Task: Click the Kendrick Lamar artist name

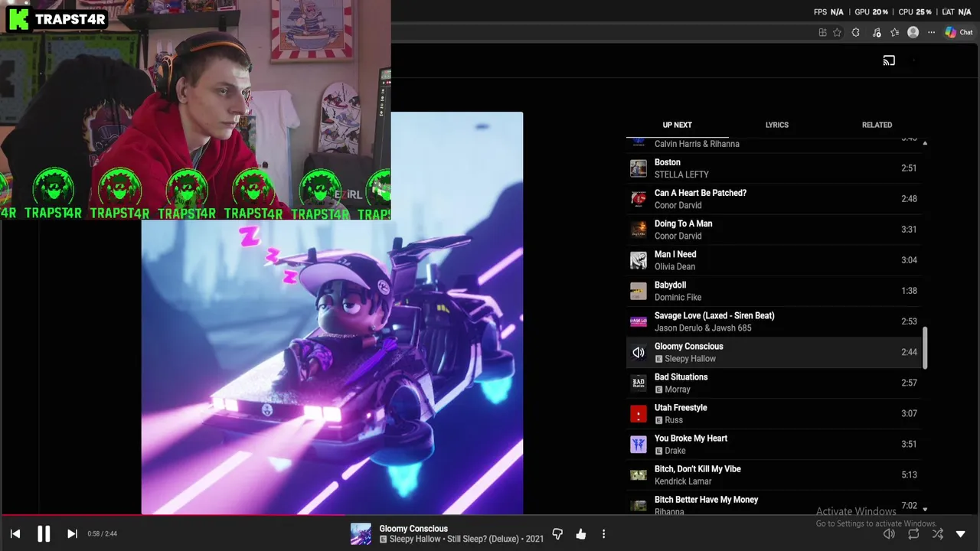Action: pyautogui.click(x=683, y=481)
